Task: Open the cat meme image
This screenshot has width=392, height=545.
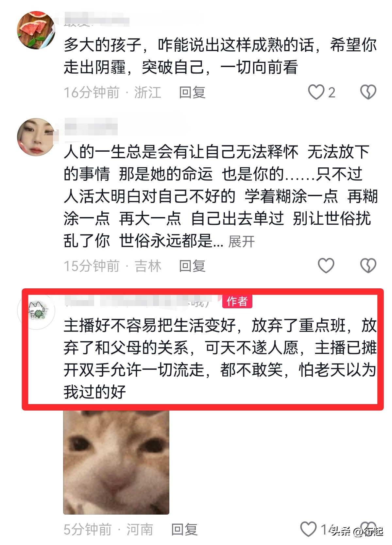Action: tap(116, 462)
